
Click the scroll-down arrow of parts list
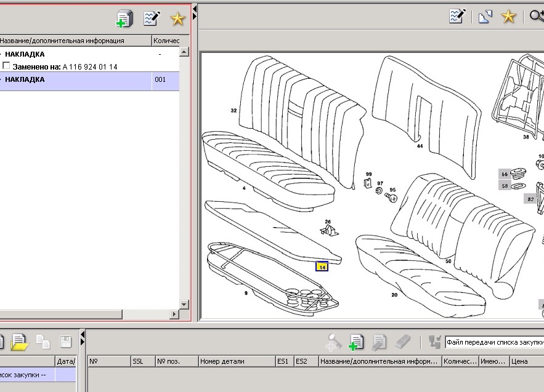184,305
